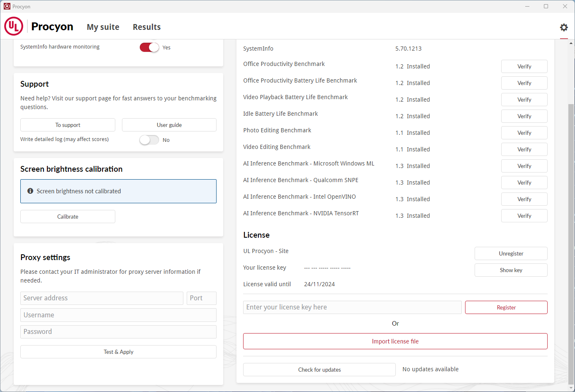Click Import license file
The width and height of the screenshot is (575, 392).
click(395, 341)
